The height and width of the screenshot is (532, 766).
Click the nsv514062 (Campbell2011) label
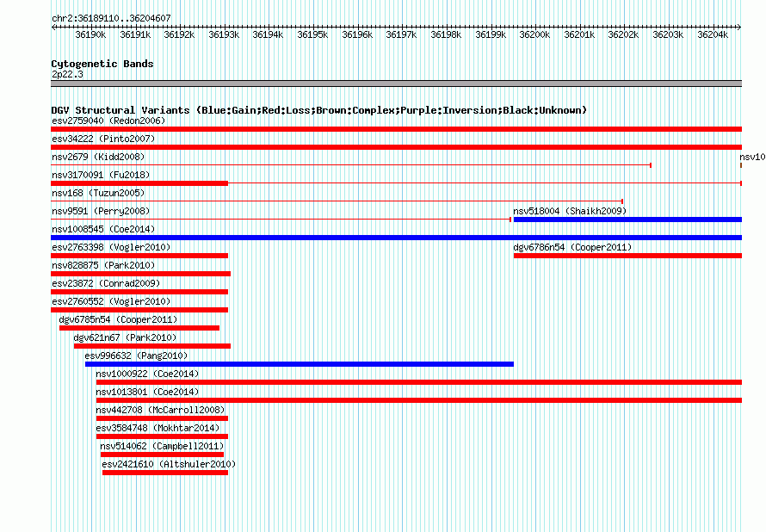(x=162, y=446)
